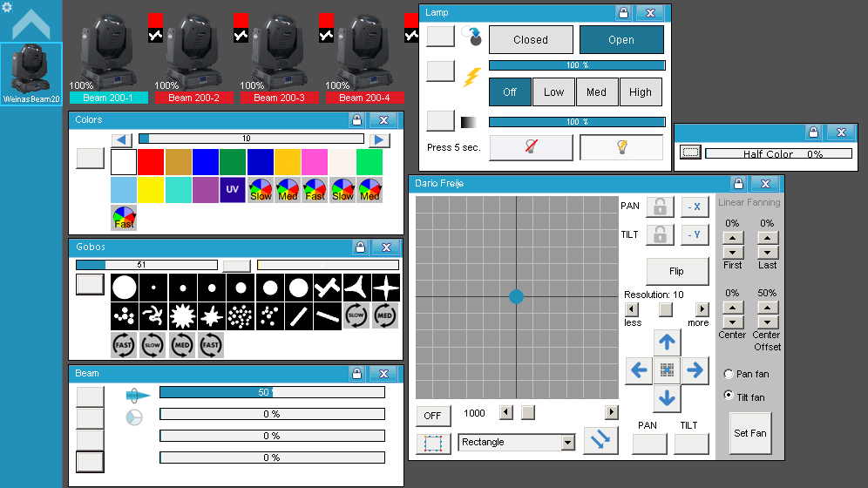Select the first FAST gobo rotation icon in third row
Viewport: 868px width, 488px height.
coord(124,345)
